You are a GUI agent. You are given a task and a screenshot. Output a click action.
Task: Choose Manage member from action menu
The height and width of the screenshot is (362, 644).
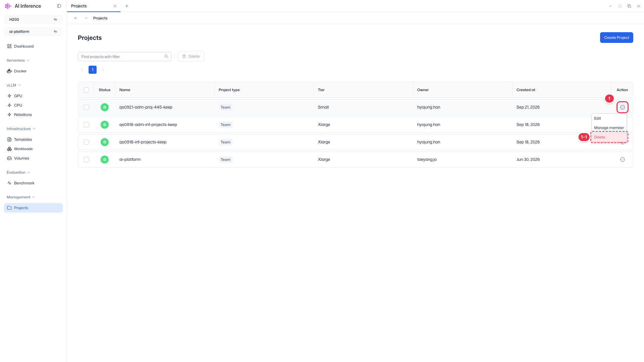coord(609,128)
